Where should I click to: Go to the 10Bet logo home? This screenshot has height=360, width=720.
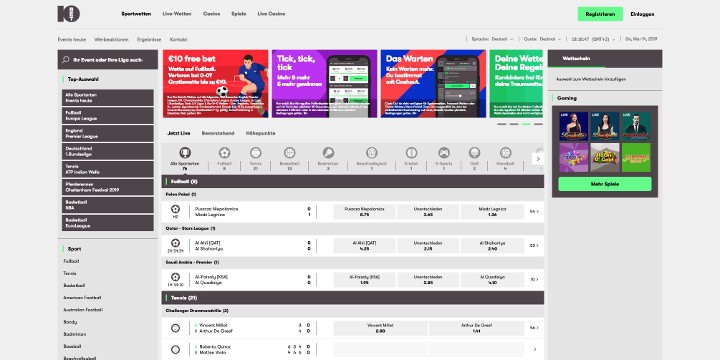pos(69,14)
